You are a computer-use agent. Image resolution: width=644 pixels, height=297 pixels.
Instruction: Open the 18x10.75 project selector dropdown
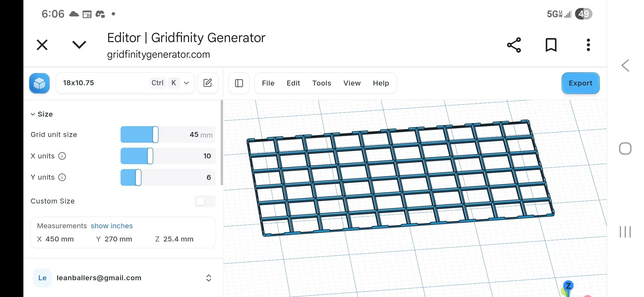point(125,83)
